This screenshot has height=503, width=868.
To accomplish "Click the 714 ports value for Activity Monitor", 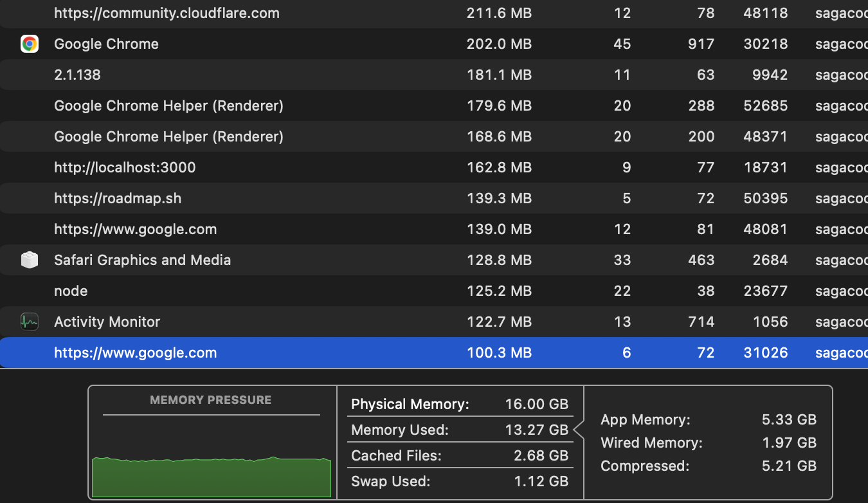I will 701,322.
